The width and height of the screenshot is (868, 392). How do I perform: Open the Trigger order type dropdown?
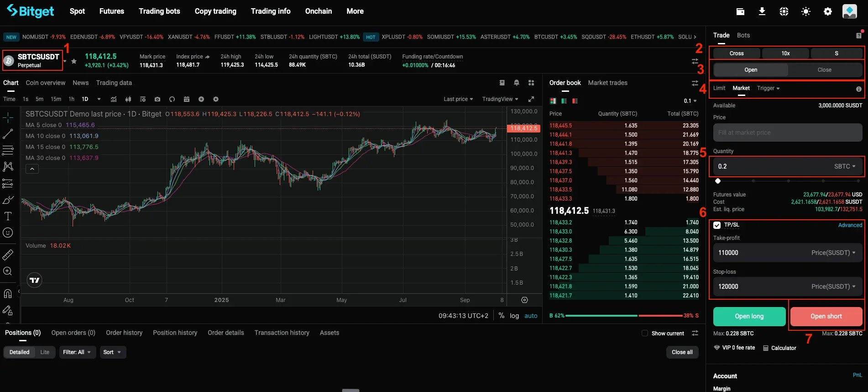[768, 88]
